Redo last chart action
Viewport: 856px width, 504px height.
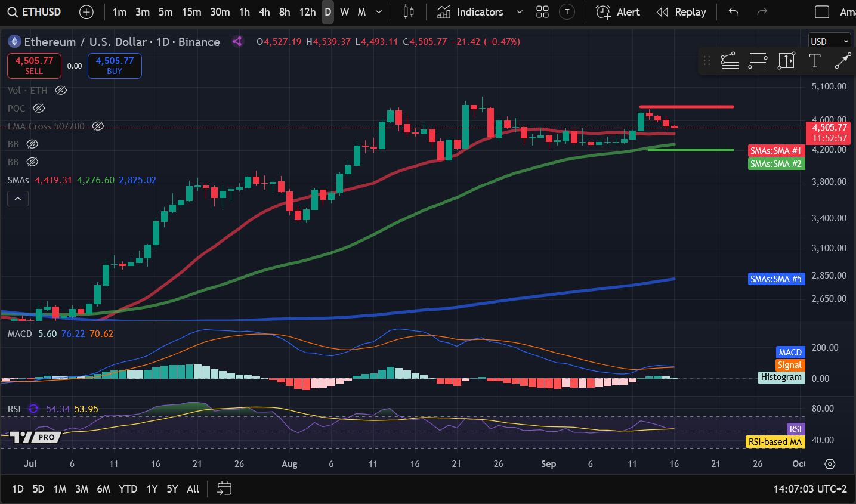762,12
